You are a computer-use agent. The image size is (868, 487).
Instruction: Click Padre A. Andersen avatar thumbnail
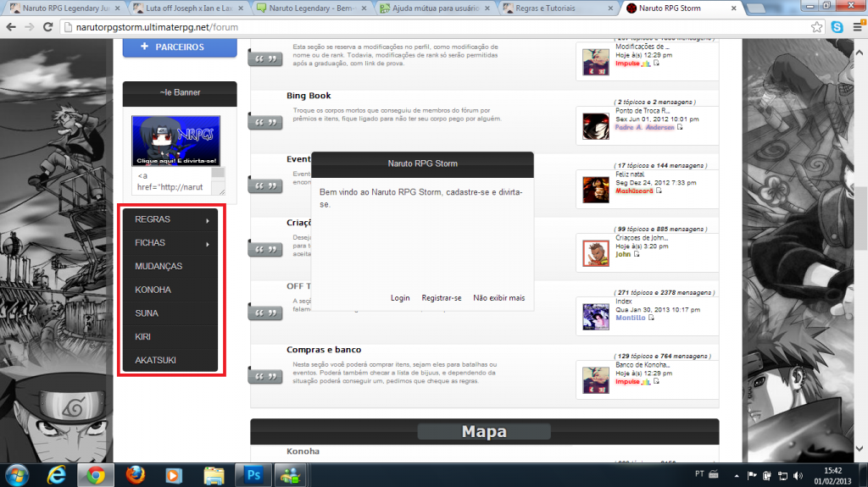pos(596,125)
